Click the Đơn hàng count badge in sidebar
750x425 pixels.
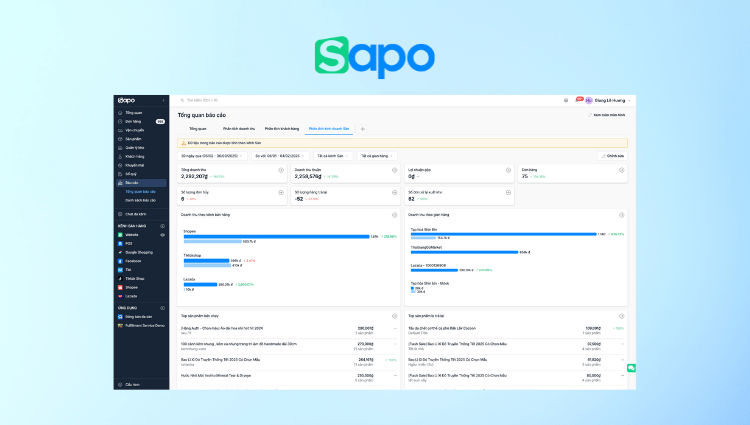(160, 121)
